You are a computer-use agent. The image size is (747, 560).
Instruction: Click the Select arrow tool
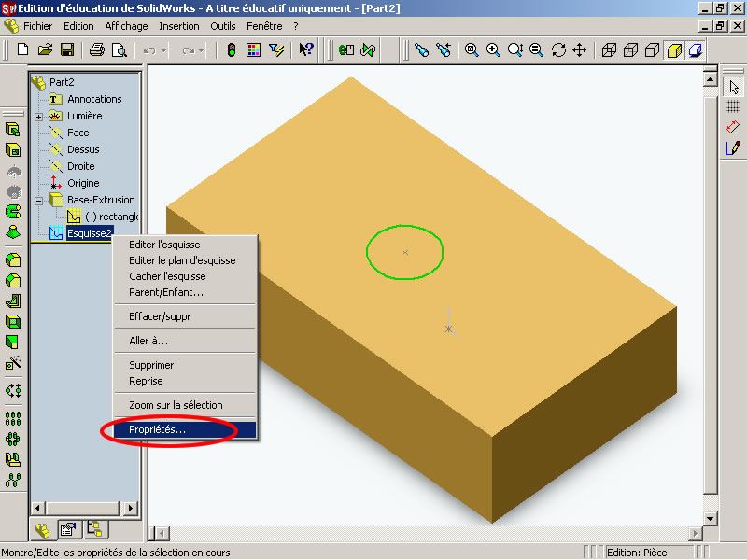click(734, 87)
